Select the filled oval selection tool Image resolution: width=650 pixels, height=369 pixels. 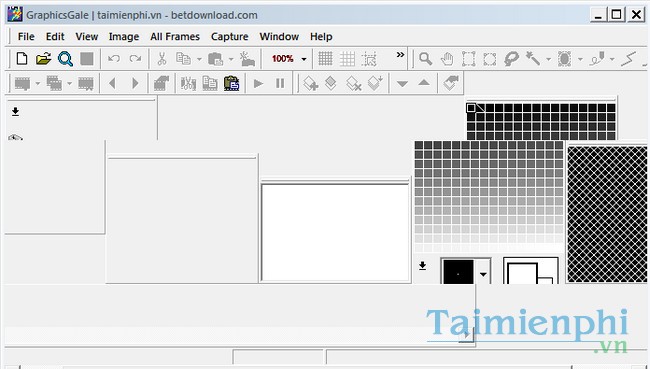tap(565, 59)
